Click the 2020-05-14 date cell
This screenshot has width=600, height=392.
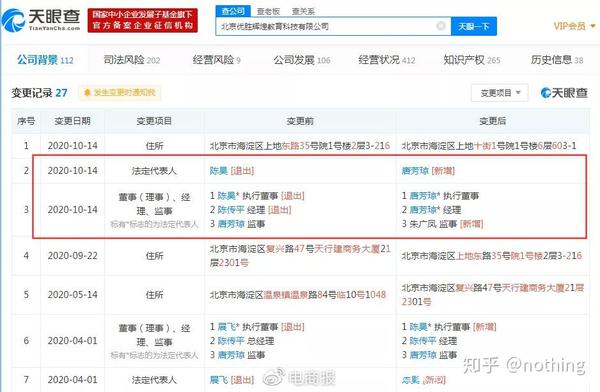[x=73, y=295]
